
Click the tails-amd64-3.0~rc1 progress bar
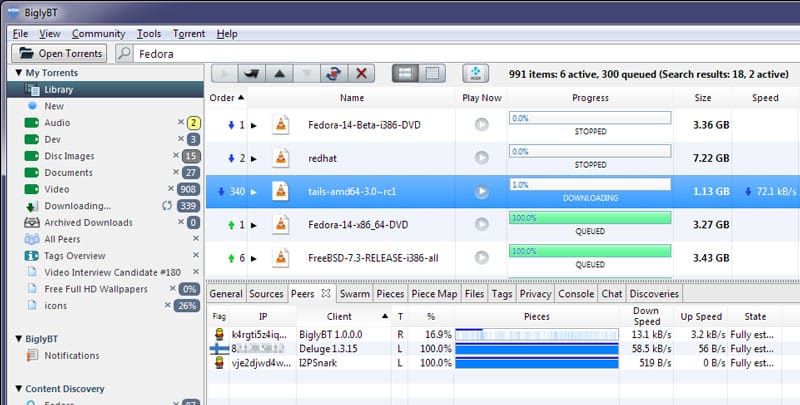point(590,185)
